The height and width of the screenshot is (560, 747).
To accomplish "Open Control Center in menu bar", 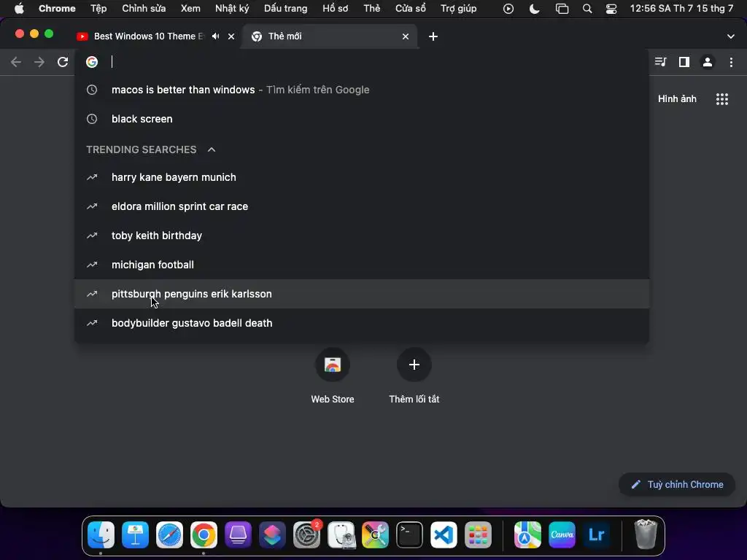I will pyautogui.click(x=611, y=9).
